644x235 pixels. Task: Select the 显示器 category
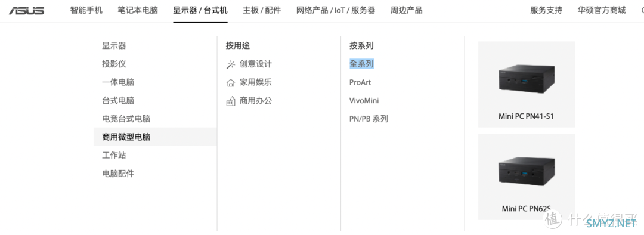click(114, 45)
